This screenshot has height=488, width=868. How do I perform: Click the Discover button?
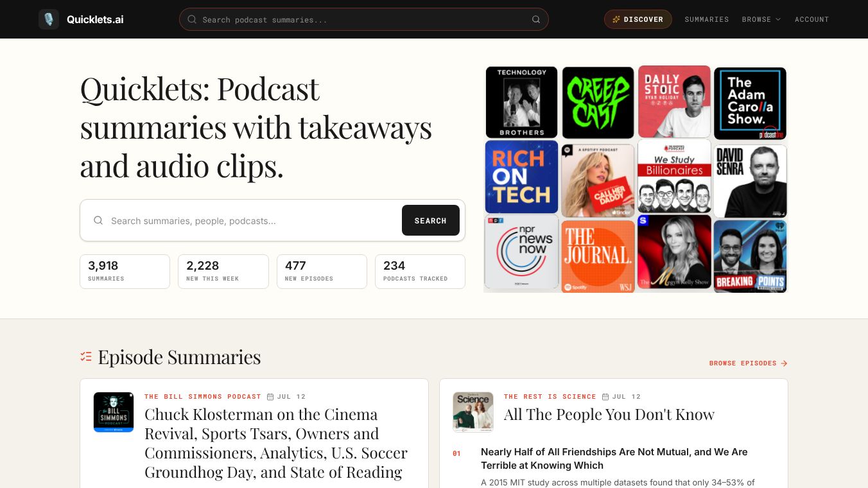[x=638, y=19]
